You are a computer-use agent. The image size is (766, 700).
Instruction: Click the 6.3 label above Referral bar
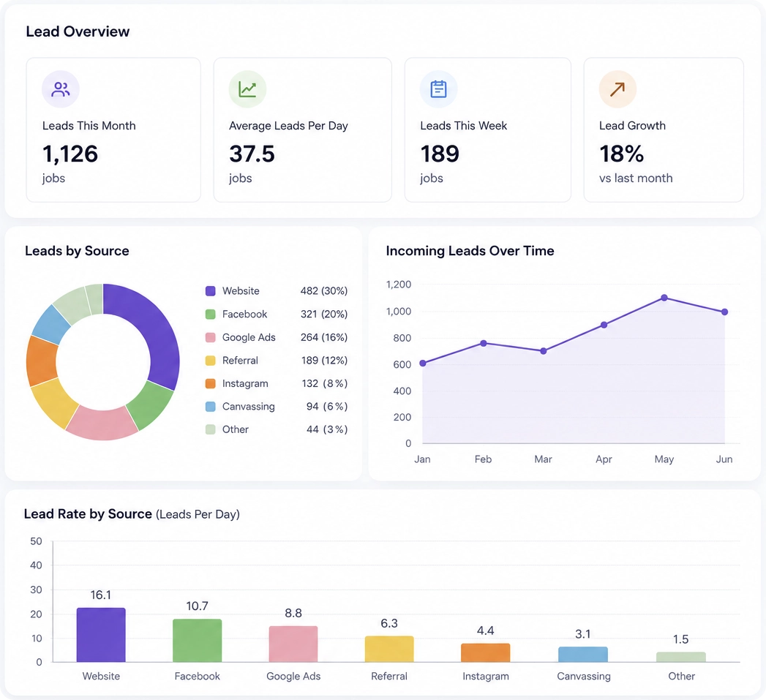pyautogui.click(x=389, y=623)
